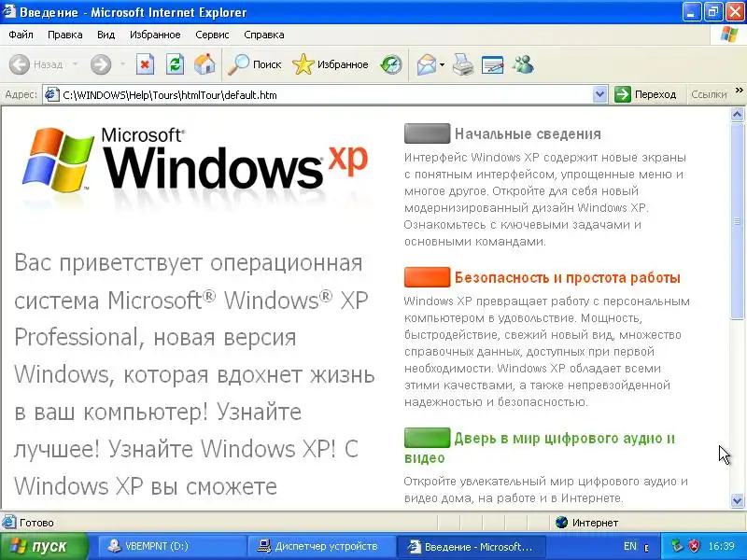Viewport: 747px width, 560px height.
Task: Click the gray button beside Начальные сведения
Action: [x=427, y=133]
